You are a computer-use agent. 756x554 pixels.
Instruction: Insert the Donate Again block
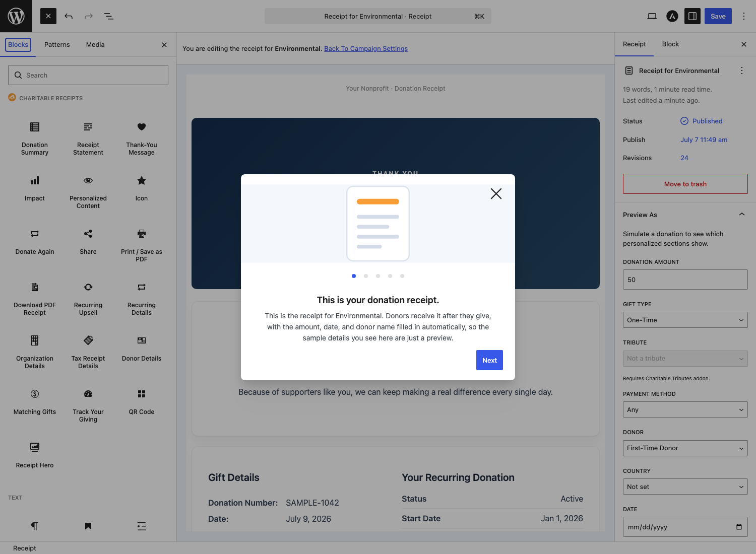[35, 242]
